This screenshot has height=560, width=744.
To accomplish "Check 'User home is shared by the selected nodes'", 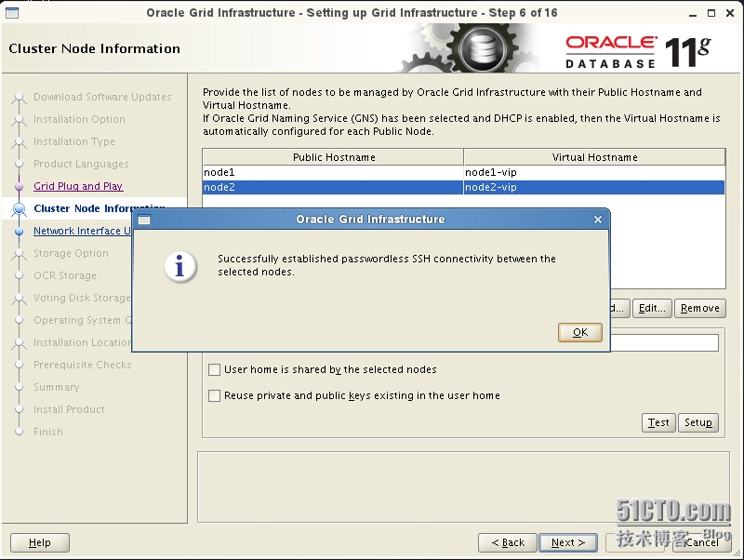I will pos(215,369).
